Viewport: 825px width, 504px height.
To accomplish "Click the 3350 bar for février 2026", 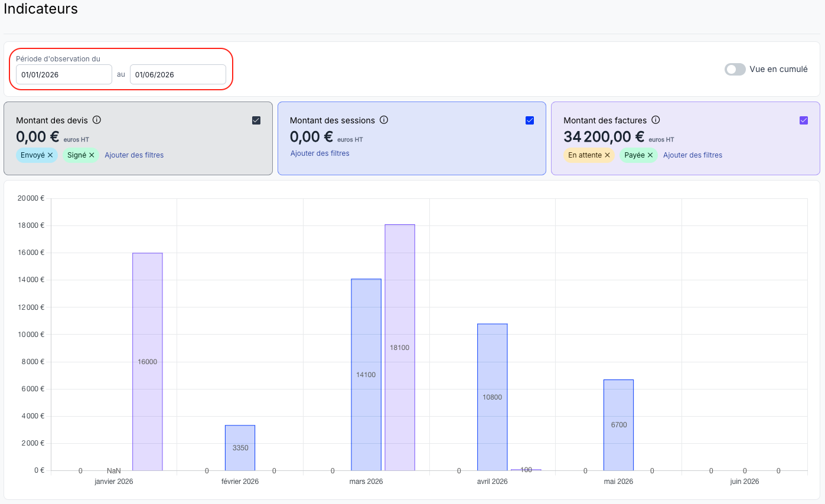I will coord(240,448).
